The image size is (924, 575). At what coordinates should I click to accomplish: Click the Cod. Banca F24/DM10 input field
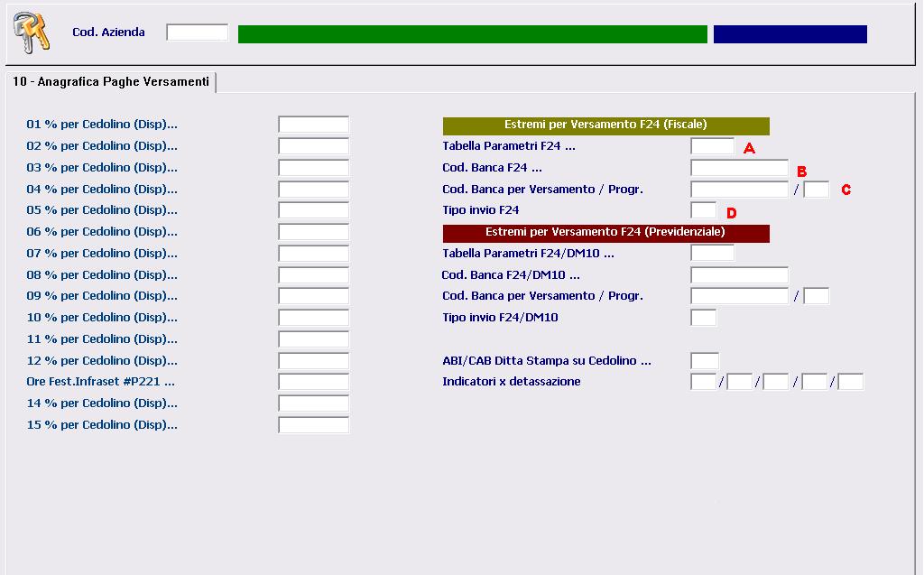[739, 275]
